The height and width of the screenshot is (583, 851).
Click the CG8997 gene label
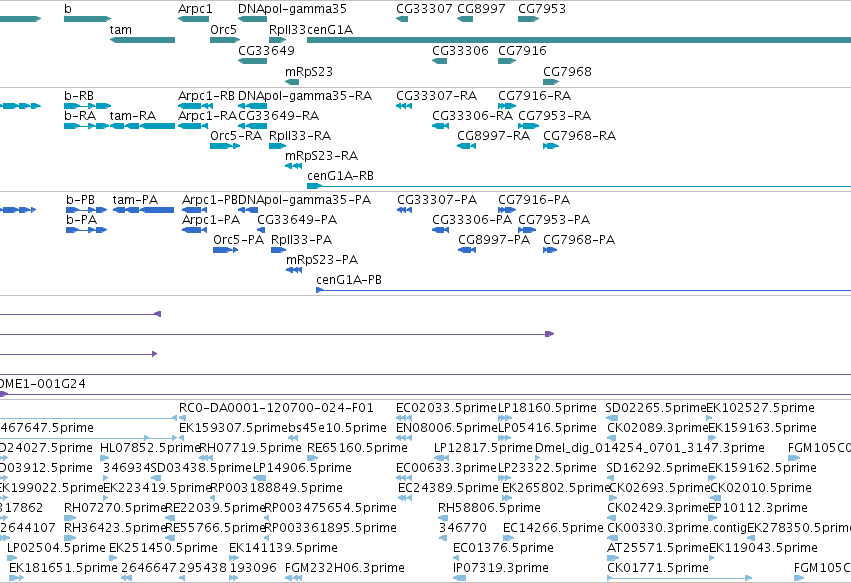481,9
